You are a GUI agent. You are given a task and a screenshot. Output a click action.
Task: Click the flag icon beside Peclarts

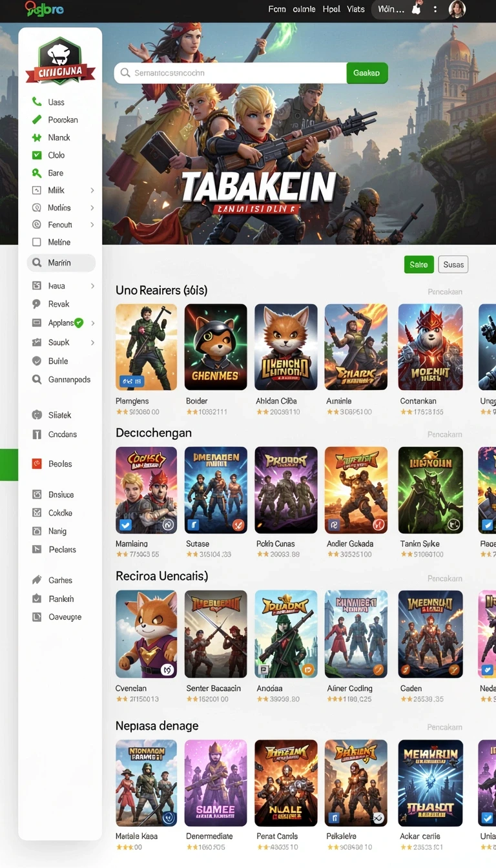(x=37, y=550)
